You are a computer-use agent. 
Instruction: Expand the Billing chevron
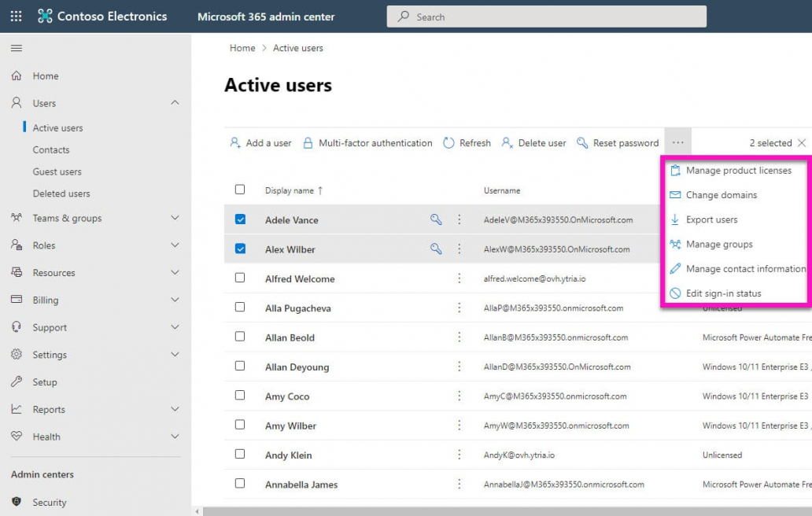(175, 300)
